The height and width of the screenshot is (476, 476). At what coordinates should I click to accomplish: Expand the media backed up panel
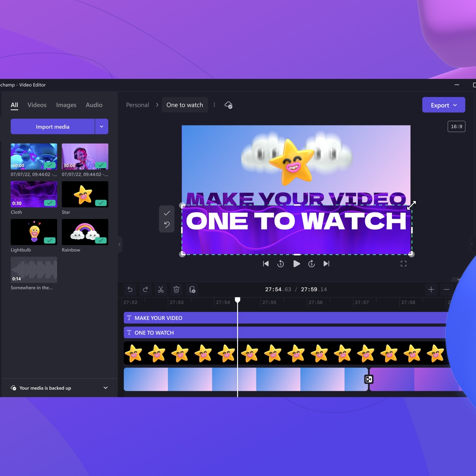click(106, 388)
